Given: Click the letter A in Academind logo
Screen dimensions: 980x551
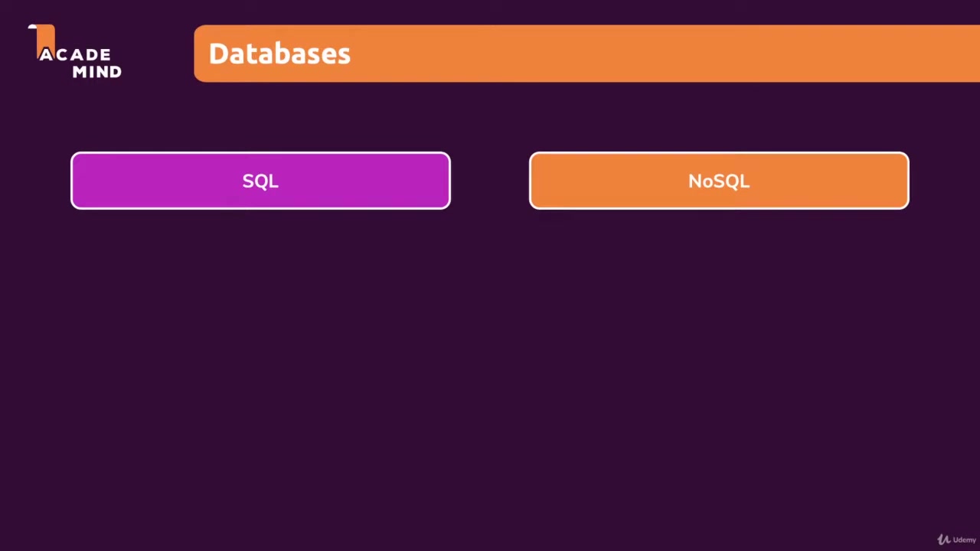Looking at the screenshot, I should tap(46, 55).
